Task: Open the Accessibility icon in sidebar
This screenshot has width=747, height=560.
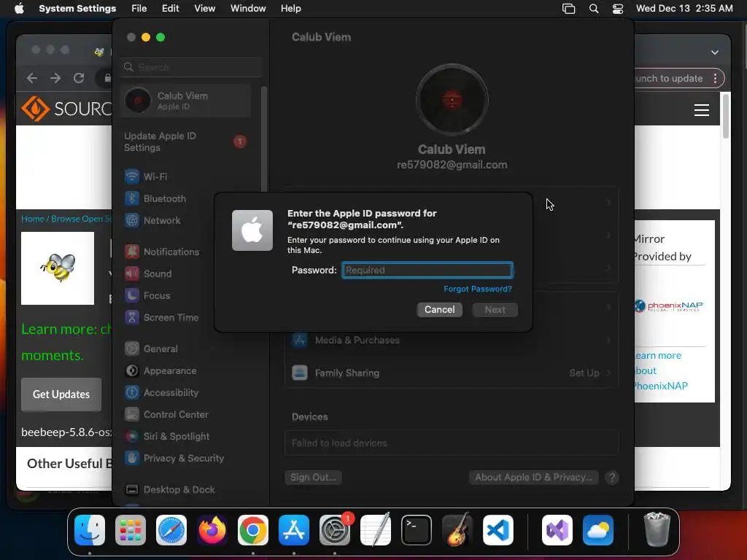Action: point(132,392)
